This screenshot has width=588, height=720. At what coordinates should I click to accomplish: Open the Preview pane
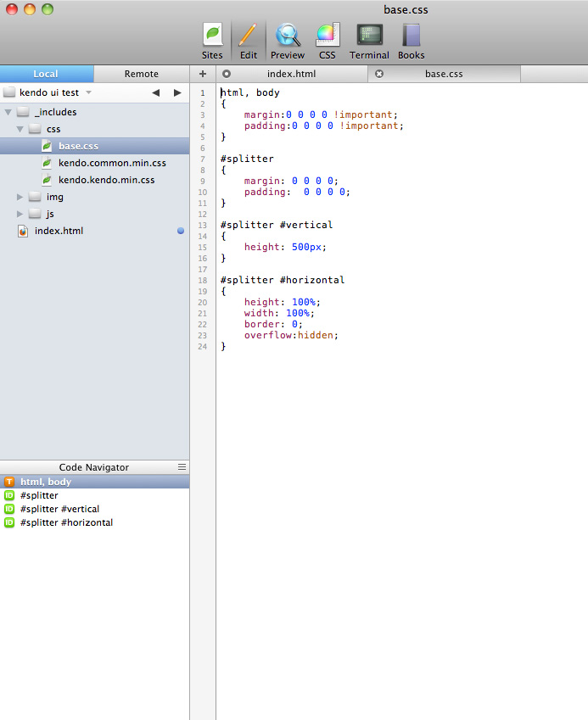pyautogui.click(x=288, y=41)
